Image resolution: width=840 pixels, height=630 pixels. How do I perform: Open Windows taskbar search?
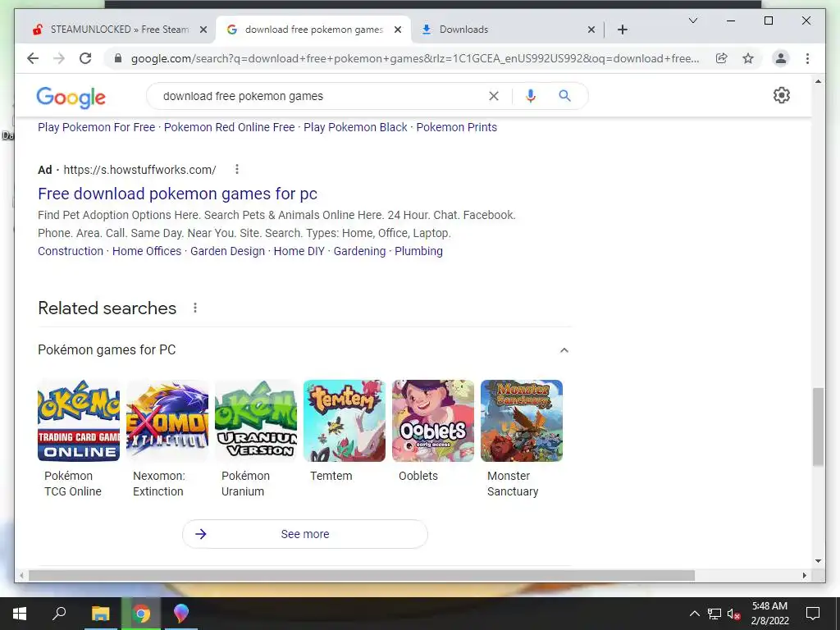point(59,614)
